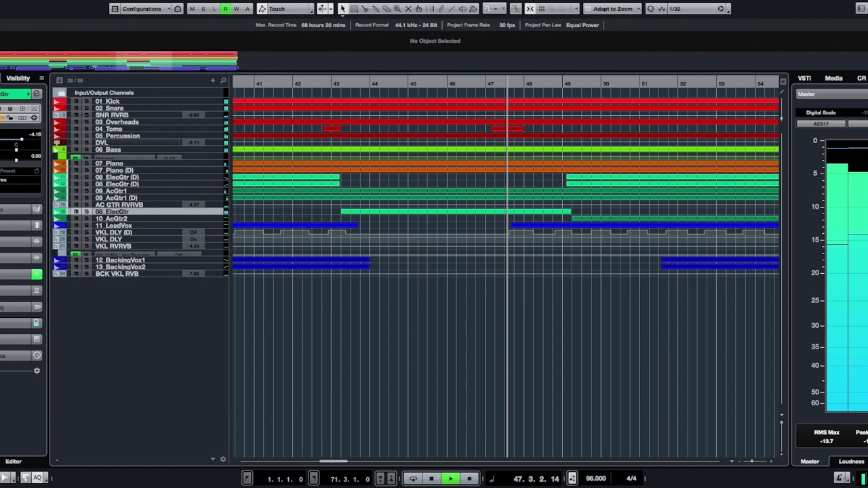Select the Zoom magnifier tool
The height and width of the screenshot is (488, 868).
(397, 9)
